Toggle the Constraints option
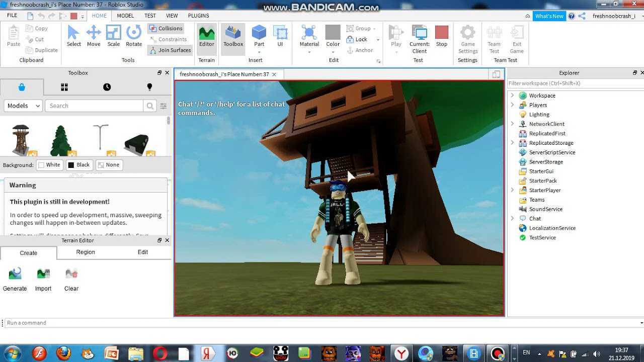Screen dimensions: 644x362 point(168,39)
